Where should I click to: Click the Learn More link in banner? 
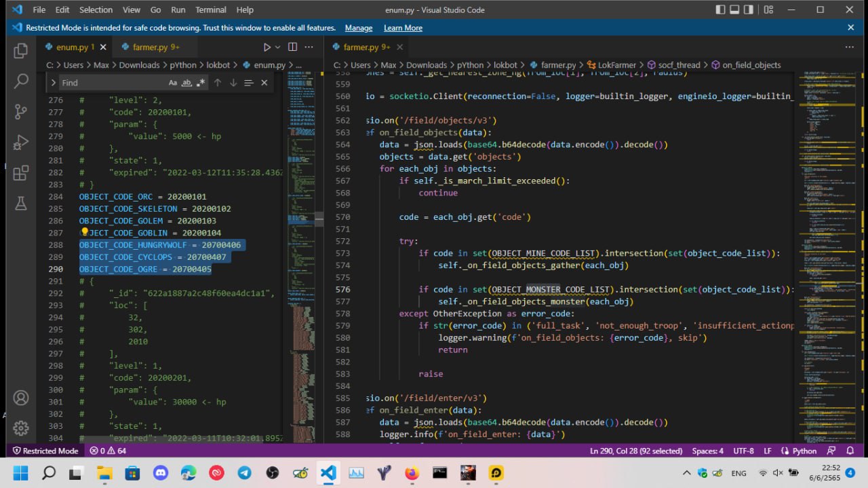[x=403, y=28]
